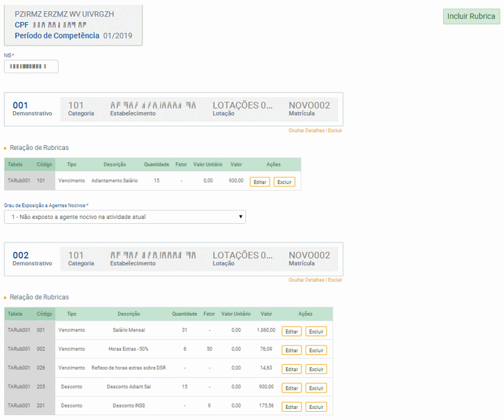Delete the Salário Mensal row

pyautogui.click(x=316, y=332)
